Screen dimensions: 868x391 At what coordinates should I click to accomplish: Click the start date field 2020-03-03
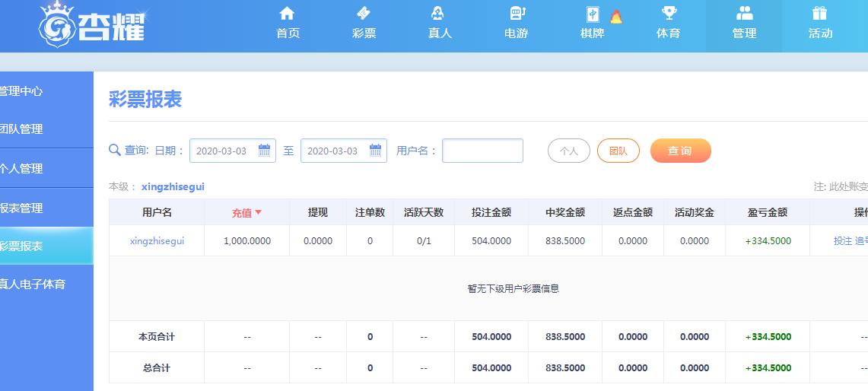coord(233,151)
